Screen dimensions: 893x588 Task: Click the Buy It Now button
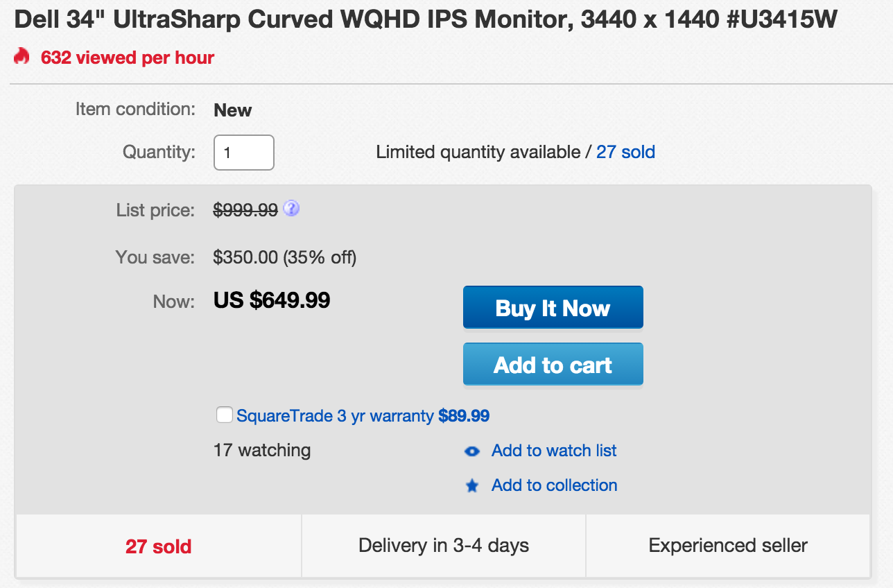click(553, 307)
